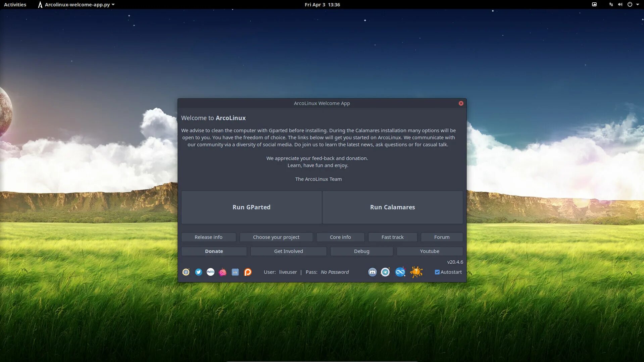644x362 pixels.
Task: Click 'We appreciate your feed-back and donation.' text
Action: (317, 158)
